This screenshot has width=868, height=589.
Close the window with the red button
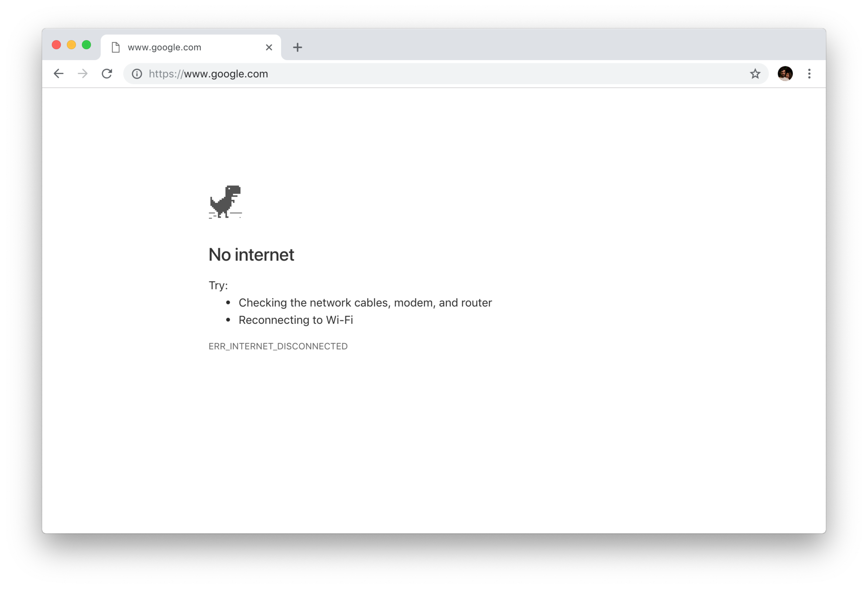56,45
